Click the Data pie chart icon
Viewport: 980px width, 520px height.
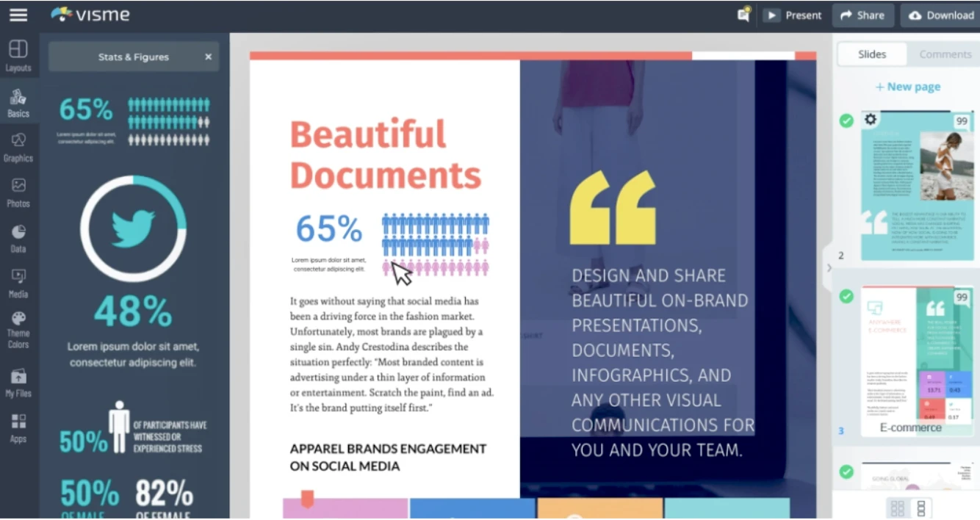(18, 237)
